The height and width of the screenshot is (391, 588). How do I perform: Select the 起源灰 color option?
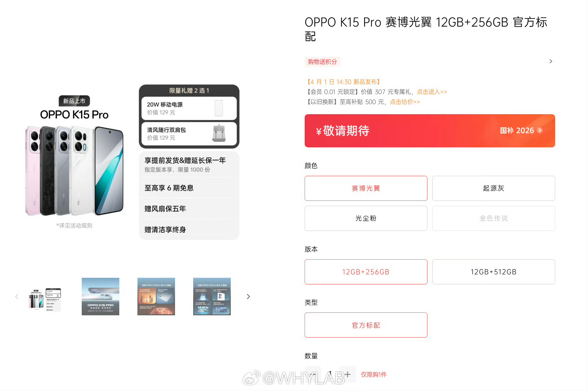click(x=493, y=188)
